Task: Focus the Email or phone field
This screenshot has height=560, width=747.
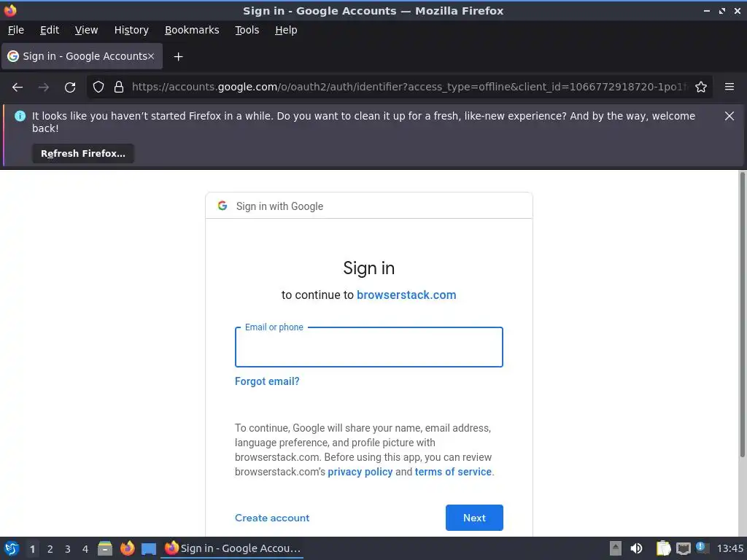Action: pyautogui.click(x=368, y=347)
